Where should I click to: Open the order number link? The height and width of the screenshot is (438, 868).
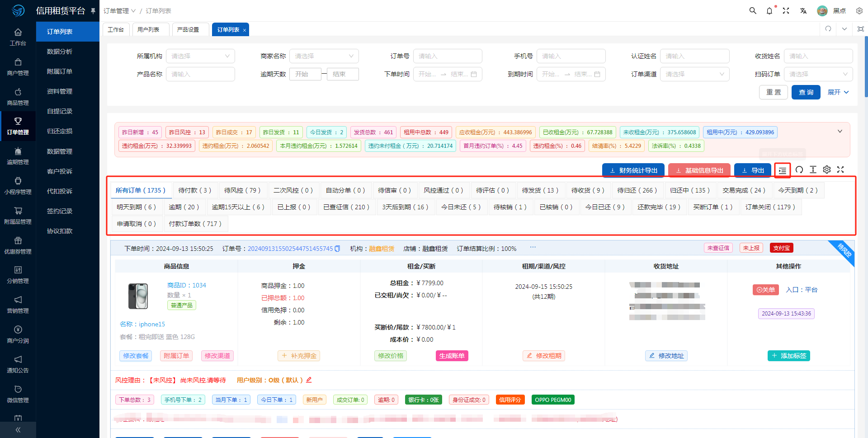290,249
